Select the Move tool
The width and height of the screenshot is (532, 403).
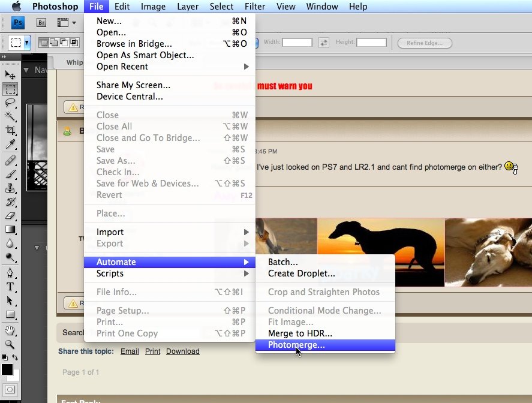tap(10, 74)
